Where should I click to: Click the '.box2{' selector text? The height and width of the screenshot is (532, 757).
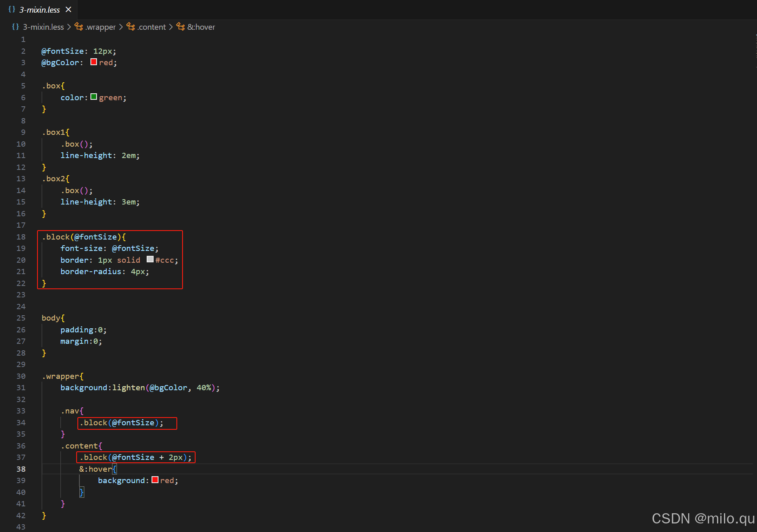pos(55,179)
